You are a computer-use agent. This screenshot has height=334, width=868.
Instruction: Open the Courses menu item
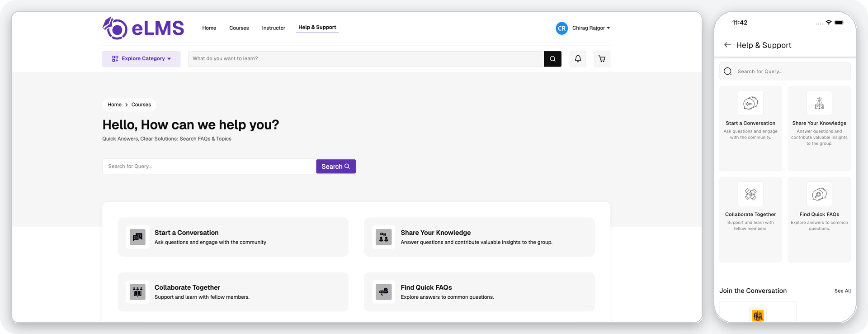click(x=239, y=28)
